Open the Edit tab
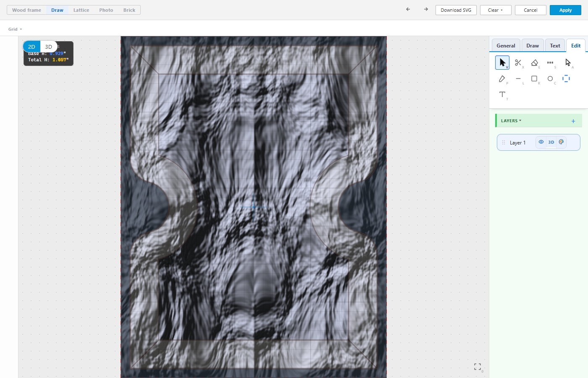 click(x=576, y=45)
